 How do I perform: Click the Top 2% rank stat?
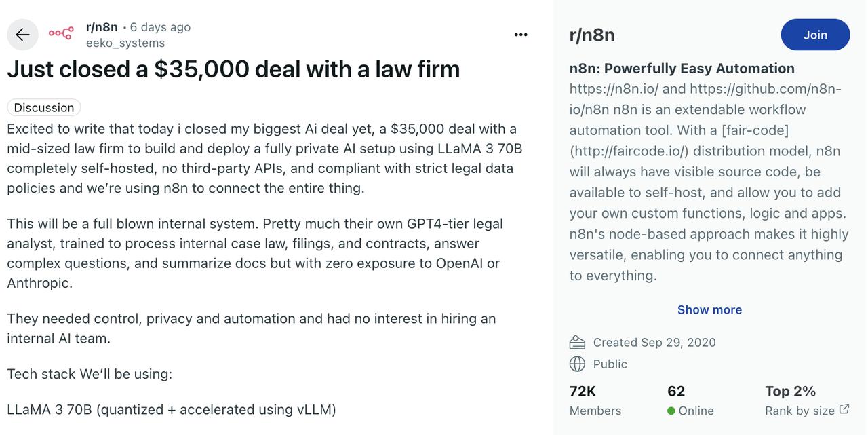pos(791,392)
